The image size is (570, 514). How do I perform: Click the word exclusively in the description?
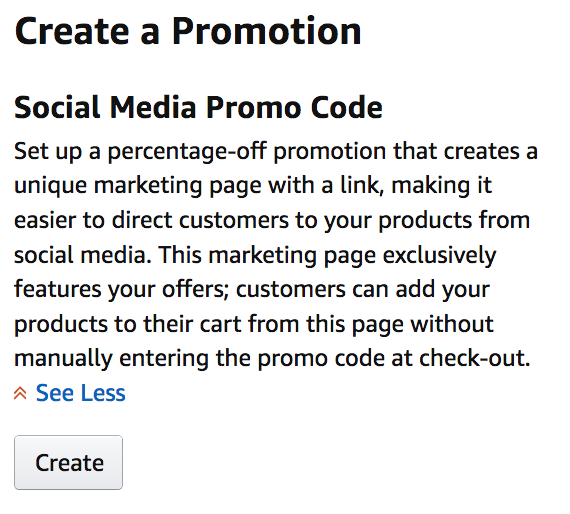tap(439, 255)
